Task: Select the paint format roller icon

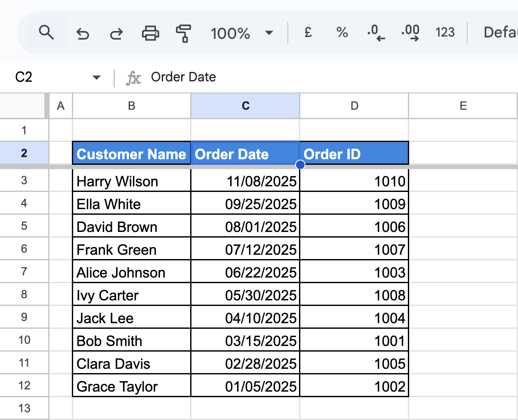Action: 184,33
